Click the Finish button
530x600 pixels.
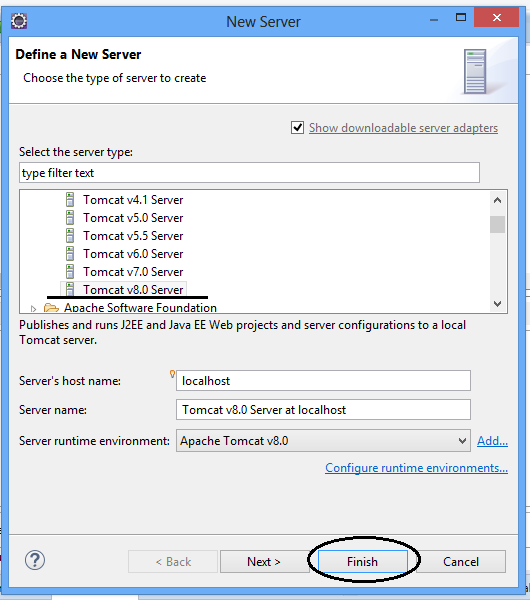pyautogui.click(x=362, y=562)
